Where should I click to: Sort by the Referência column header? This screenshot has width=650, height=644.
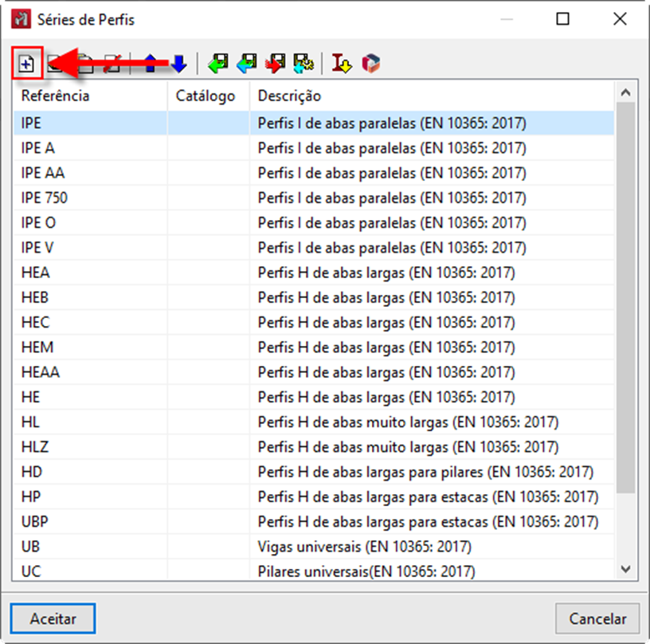tap(90, 96)
